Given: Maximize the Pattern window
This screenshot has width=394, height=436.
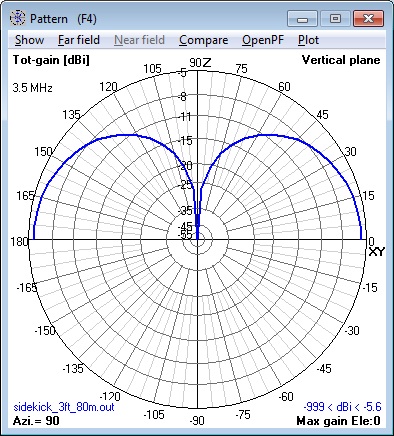Looking at the screenshot, I should [335, 19].
